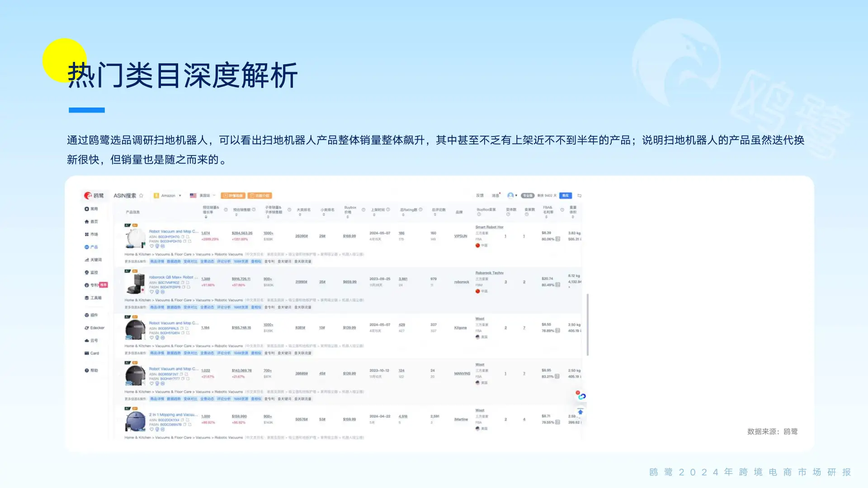Viewport: 868px width, 488px height.
Task: Open the 关键词 analysis section in sidebar
Action: pos(93,260)
